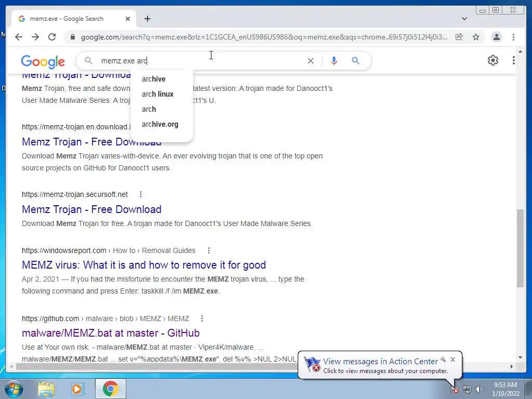Open the volume speaker tray icon
532x399 pixels.
pos(480,389)
